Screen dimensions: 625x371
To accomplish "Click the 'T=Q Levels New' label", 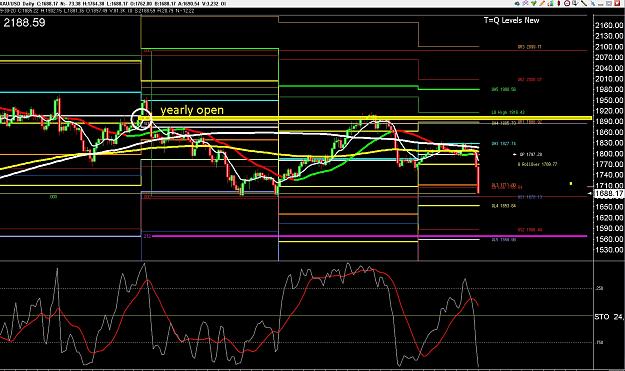I will pyautogui.click(x=511, y=20).
